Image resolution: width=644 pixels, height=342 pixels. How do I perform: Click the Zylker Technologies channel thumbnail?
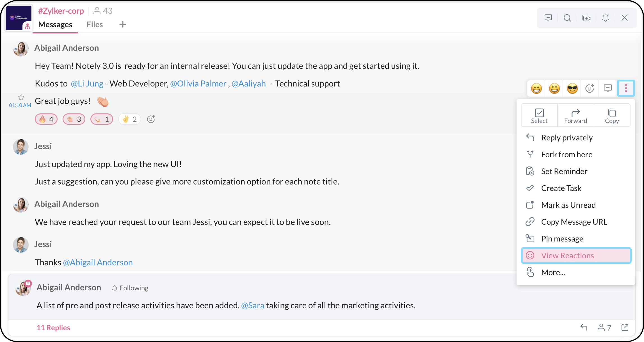(19, 18)
